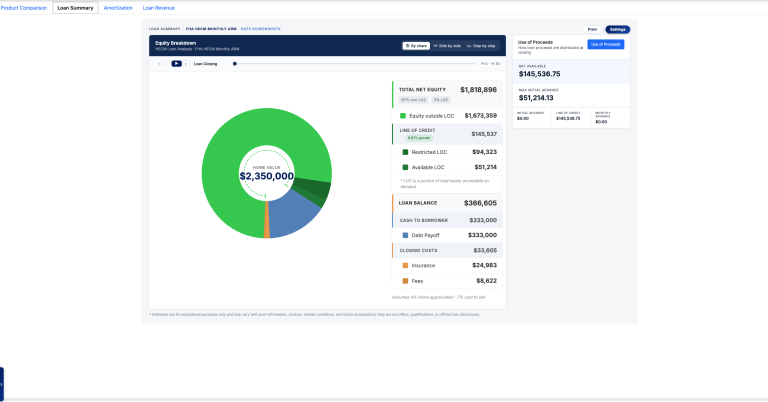Click the Fees $8,622 amount
Screen dimensions: 768x402
(486, 281)
